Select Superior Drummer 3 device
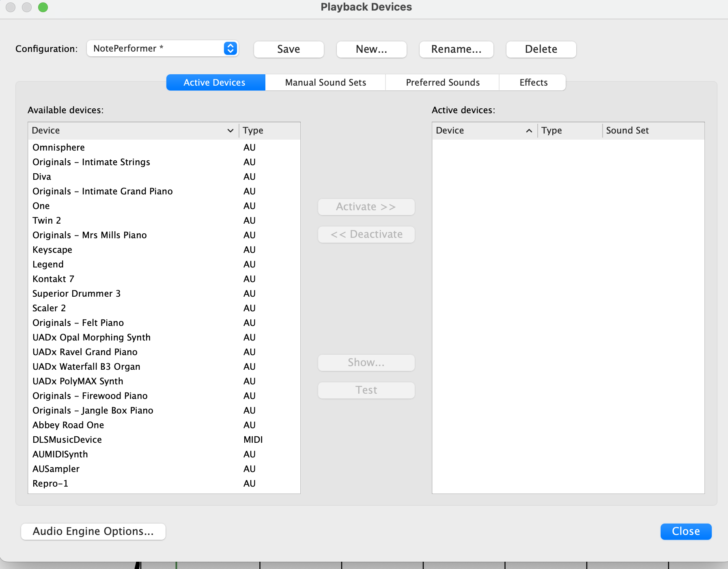 [x=164, y=293]
